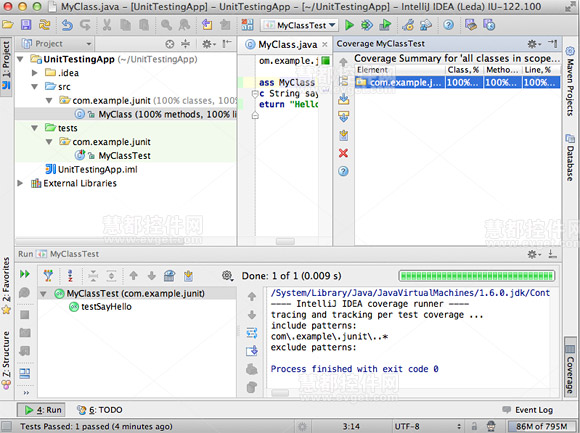Open the Database side tab
580x433 pixels.
point(570,158)
